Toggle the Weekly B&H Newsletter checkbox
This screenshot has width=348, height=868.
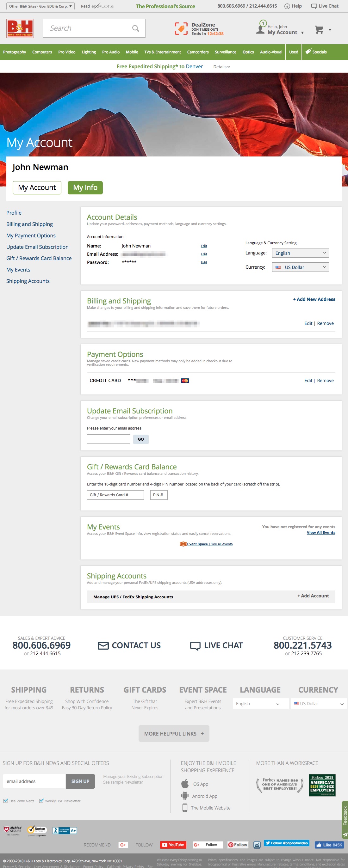pos(41,801)
